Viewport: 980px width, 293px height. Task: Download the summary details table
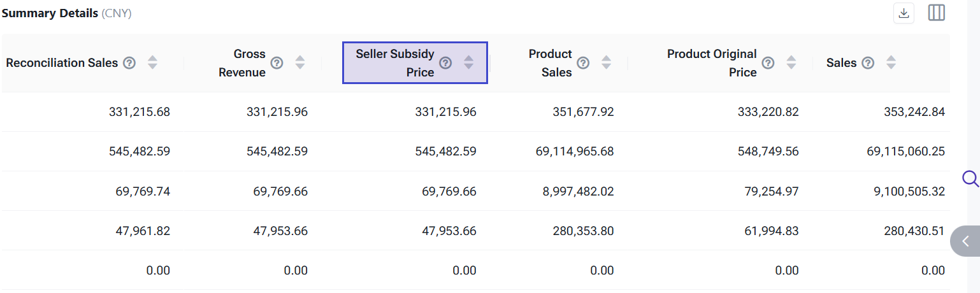point(904,13)
